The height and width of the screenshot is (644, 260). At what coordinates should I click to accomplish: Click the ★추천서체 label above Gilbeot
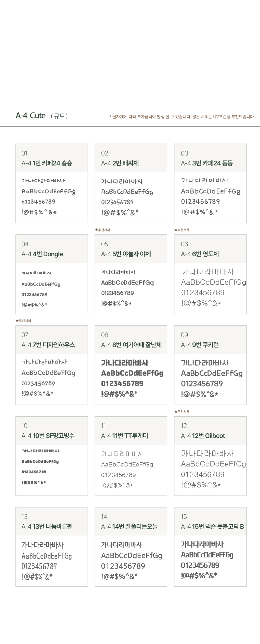coord(182,411)
